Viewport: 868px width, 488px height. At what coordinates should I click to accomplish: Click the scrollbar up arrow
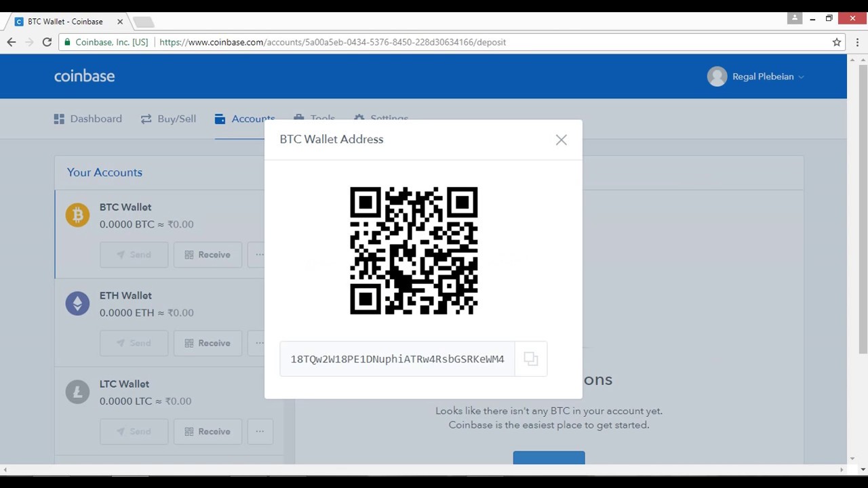[863, 59]
